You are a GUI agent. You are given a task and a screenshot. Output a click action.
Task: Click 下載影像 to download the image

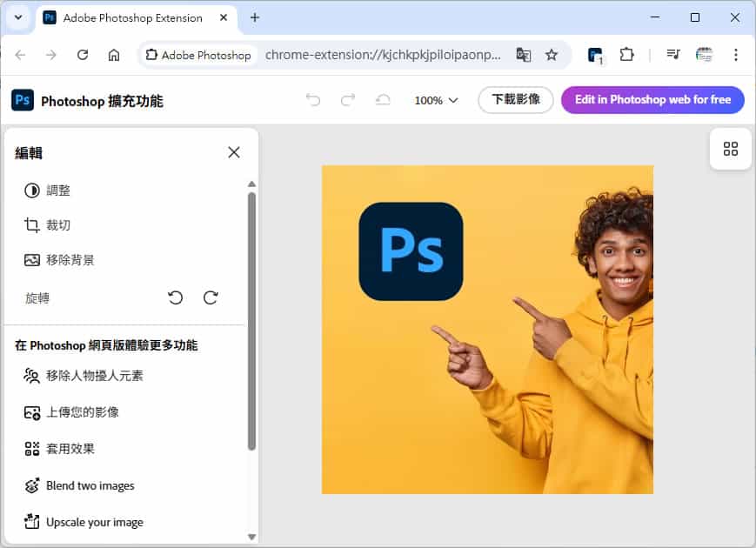(x=515, y=100)
